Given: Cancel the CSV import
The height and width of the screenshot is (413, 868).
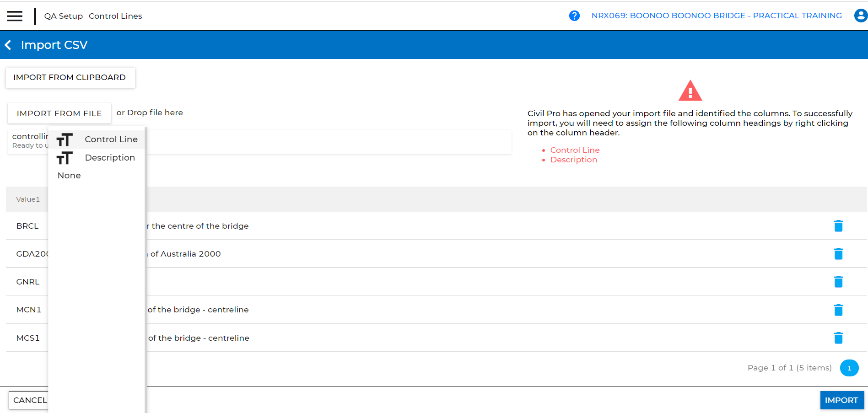Looking at the screenshot, I should pyautogui.click(x=29, y=400).
